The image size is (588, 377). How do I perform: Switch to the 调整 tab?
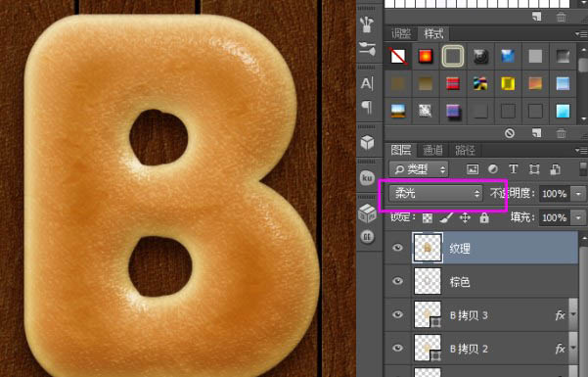401,34
